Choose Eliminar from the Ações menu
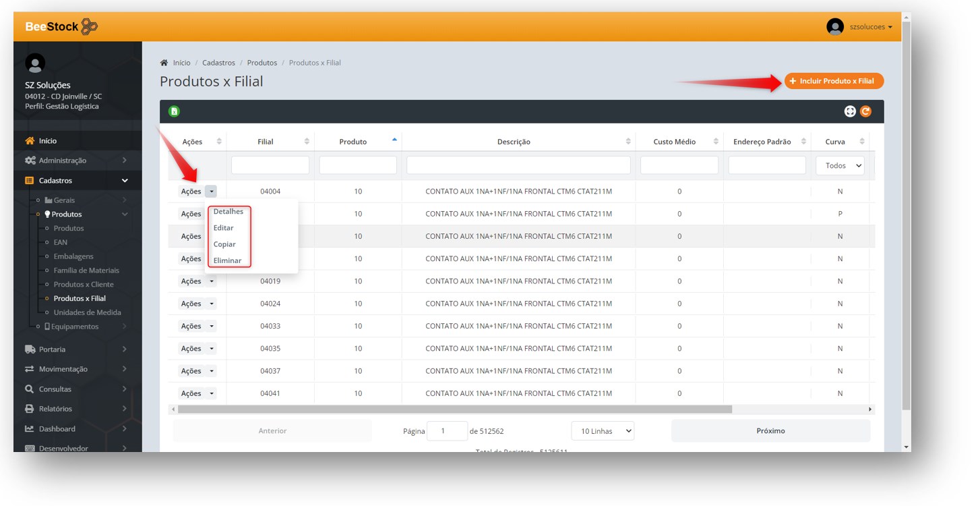This screenshot has width=980, height=506. coord(227,260)
